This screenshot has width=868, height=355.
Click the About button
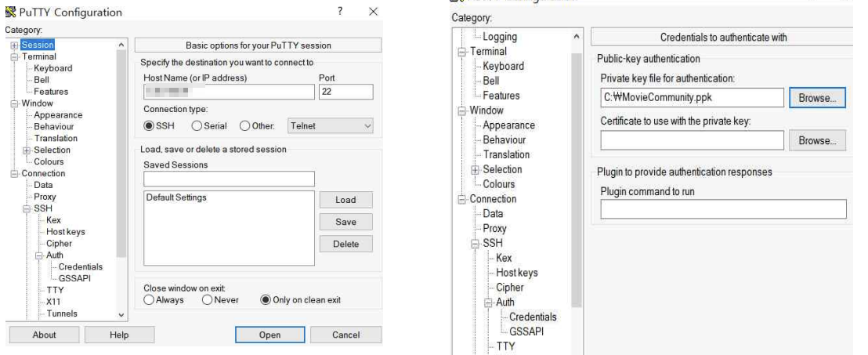(x=45, y=335)
